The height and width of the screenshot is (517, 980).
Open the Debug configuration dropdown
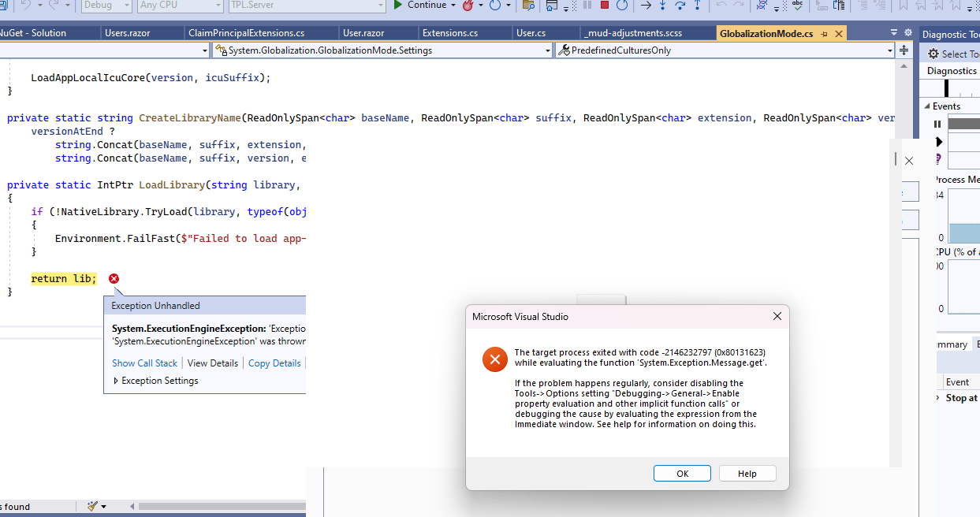[106, 6]
